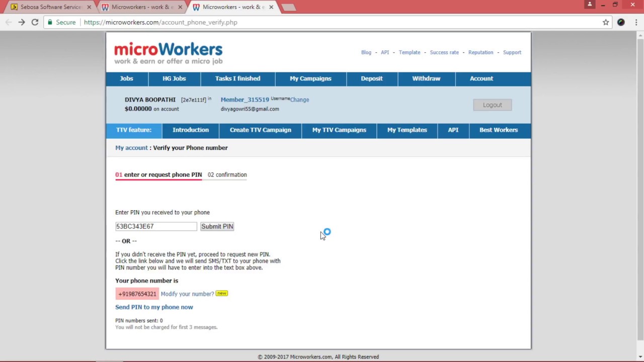Viewport: 644px width, 362px height.
Task: Open My Campaigns
Action: point(310,78)
